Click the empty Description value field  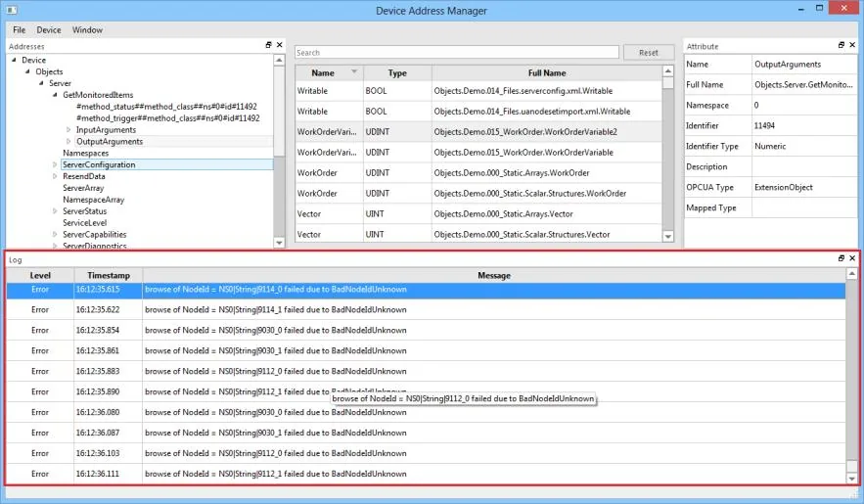[x=805, y=167]
